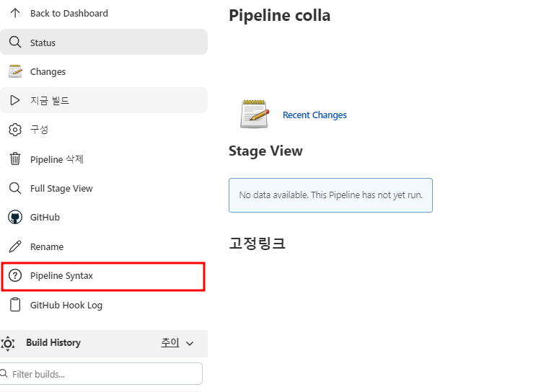Click the Build History sun icon
This screenshot has width=559, height=392.
7,344
